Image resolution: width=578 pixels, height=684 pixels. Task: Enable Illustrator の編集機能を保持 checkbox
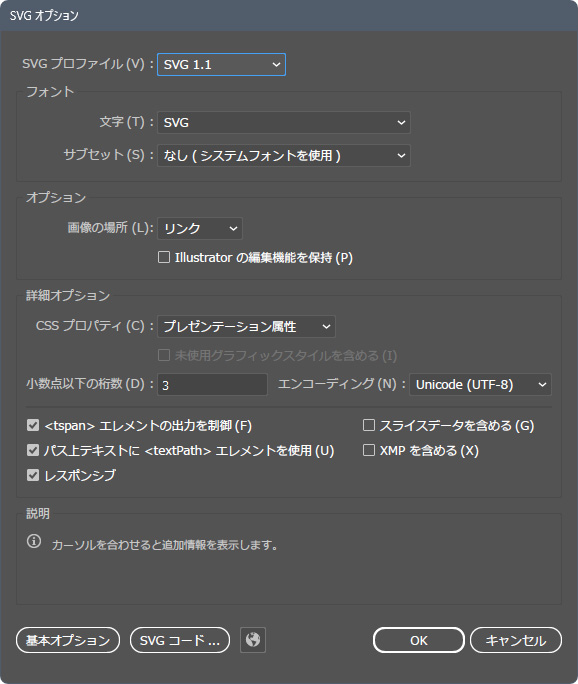coord(164,257)
